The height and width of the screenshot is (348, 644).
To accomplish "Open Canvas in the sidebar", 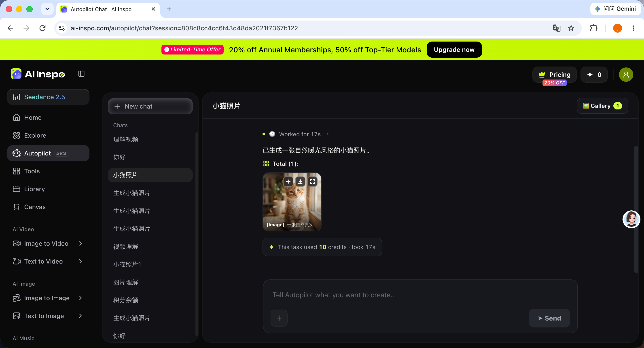I will click(48, 207).
